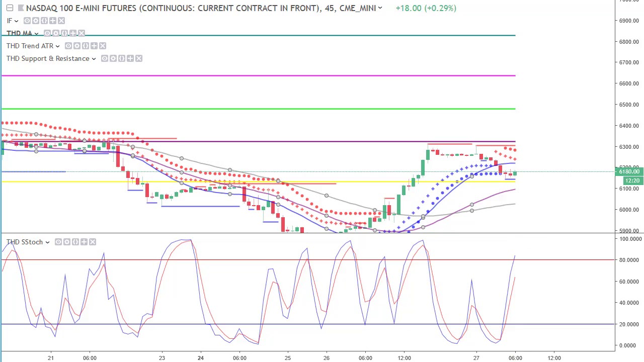Screen dimensions: 644x362
Task: Select THD Support & Resistance label
Action: point(48,59)
